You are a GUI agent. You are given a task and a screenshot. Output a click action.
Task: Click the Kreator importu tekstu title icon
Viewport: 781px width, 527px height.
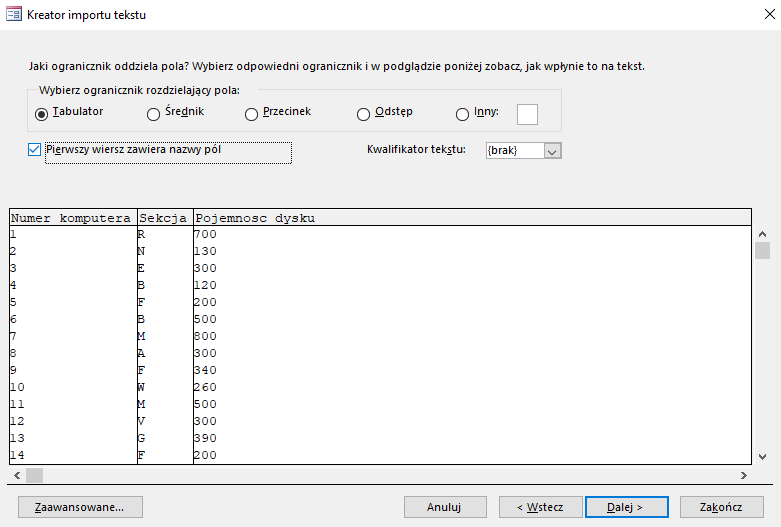click(13, 14)
